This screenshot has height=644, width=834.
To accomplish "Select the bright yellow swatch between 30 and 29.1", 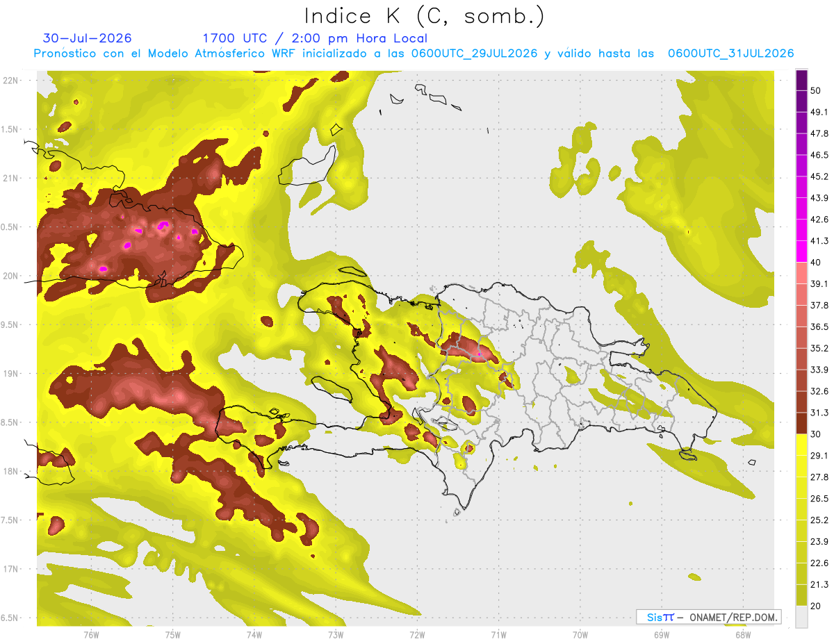I will pyautogui.click(x=801, y=444).
